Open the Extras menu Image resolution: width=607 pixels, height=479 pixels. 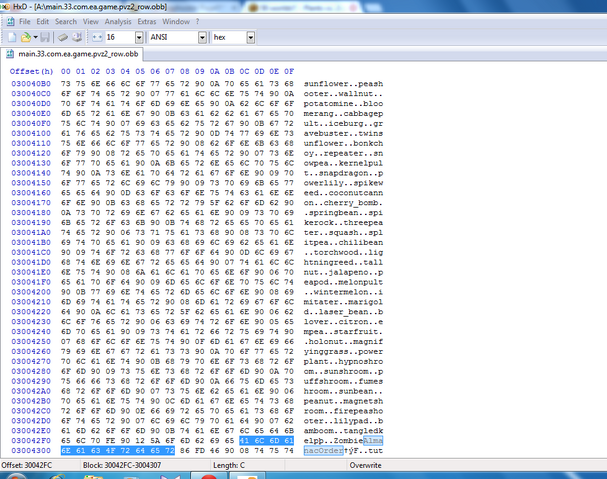pyautogui.click(x=147, y=22)
